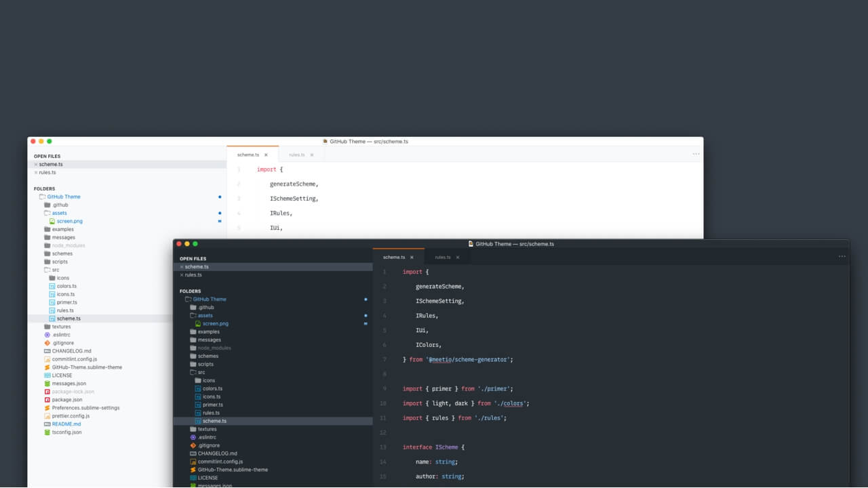Click the screen.png image icon
Screen dimensions: 868x488
click(x=198, y=323)
